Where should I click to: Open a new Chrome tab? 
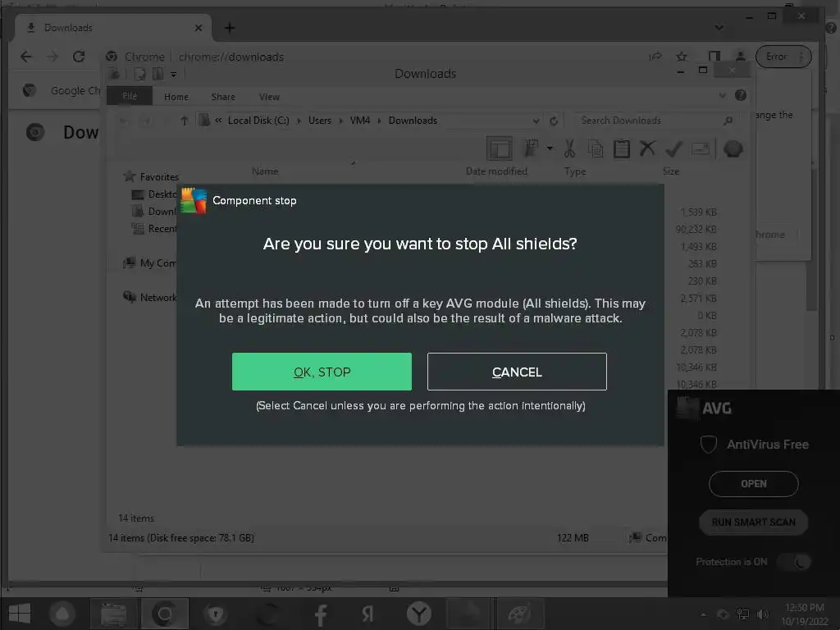coord(230,28)
